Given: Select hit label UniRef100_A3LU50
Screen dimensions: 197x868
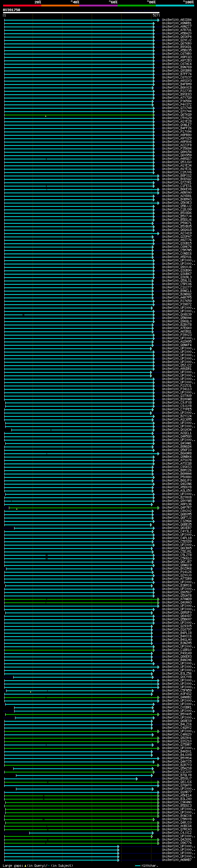Looking at the screenshot, I should (177, 491).
